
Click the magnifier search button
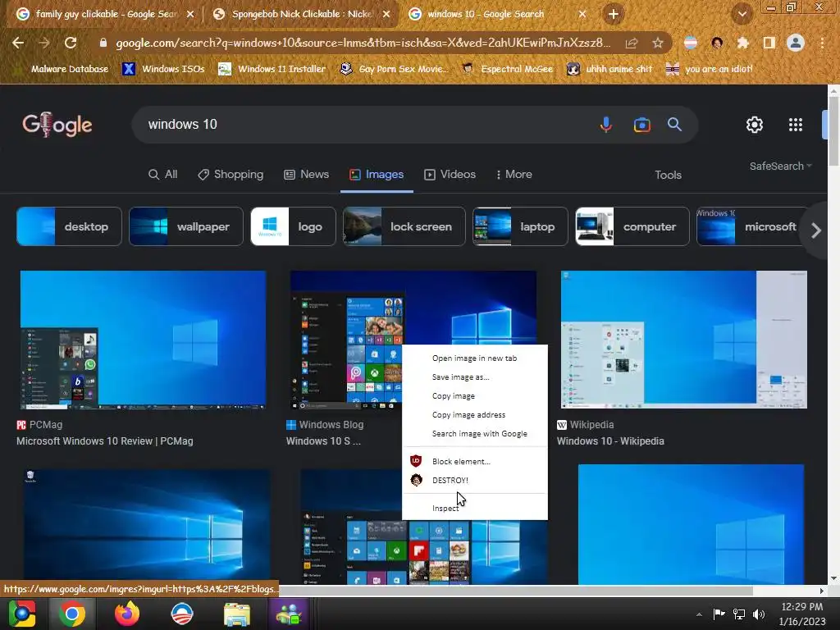click(674, 125)
